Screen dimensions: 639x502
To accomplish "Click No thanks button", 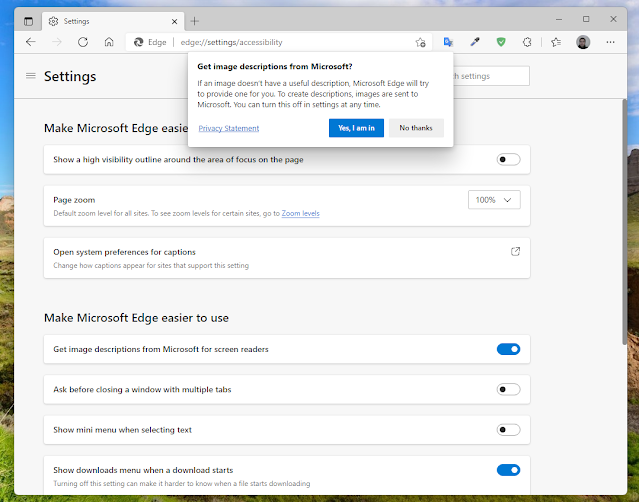I will (x=416, y=128).
